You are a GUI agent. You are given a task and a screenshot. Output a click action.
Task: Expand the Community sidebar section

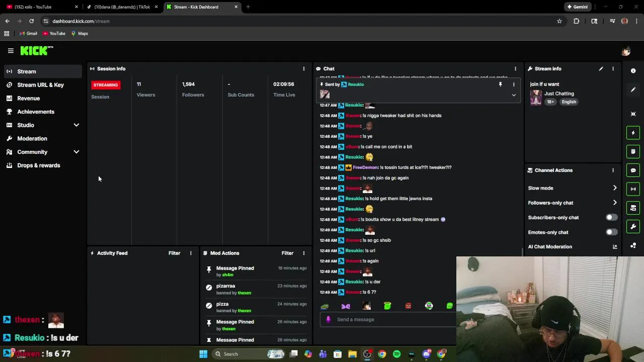pyautogui.click(x=76, y=152)
